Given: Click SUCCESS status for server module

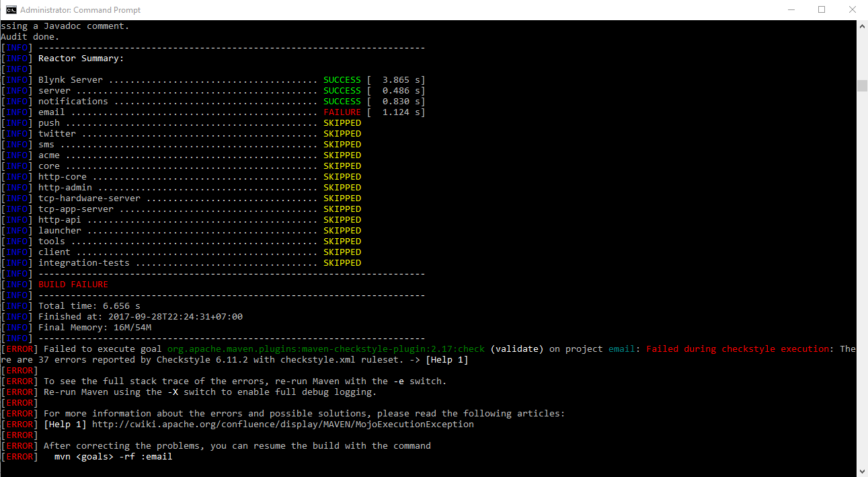Looking at the screenshot, I should [342, 91].
